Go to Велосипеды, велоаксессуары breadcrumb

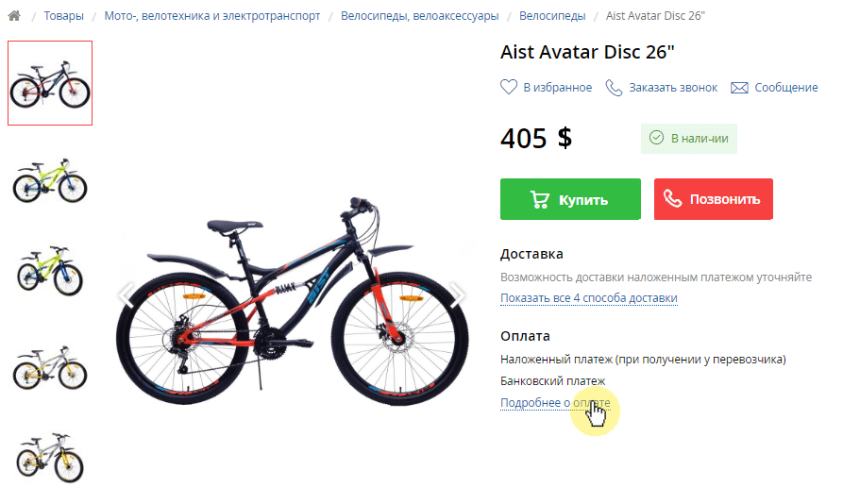[420, 16]
